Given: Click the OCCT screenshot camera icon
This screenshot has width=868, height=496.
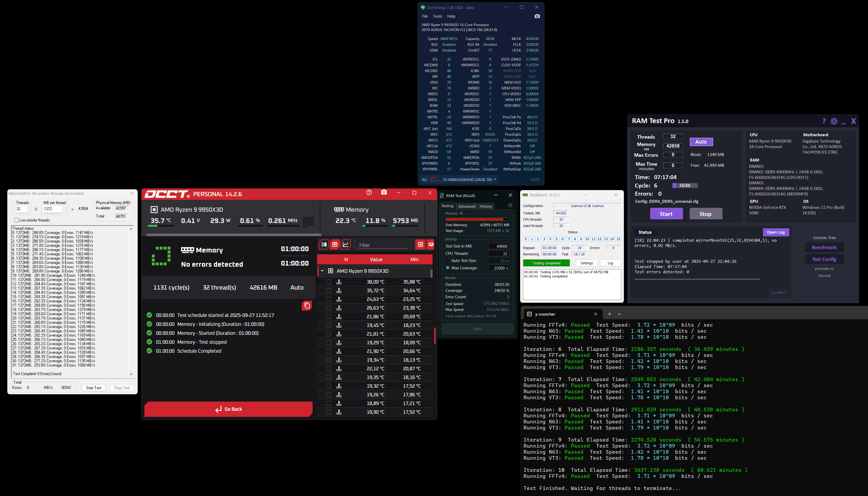Looking at the screenshot, I should [384, 193].
